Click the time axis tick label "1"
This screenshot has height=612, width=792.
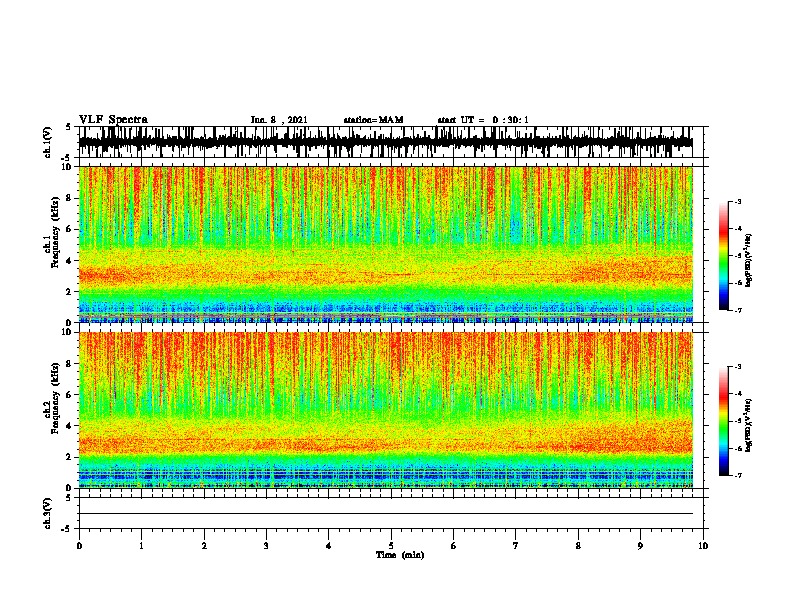pyautogui.click(x=141, y=546)
